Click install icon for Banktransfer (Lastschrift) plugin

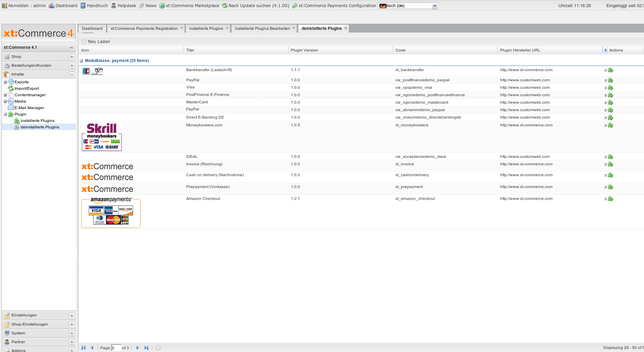pos(610,70)
